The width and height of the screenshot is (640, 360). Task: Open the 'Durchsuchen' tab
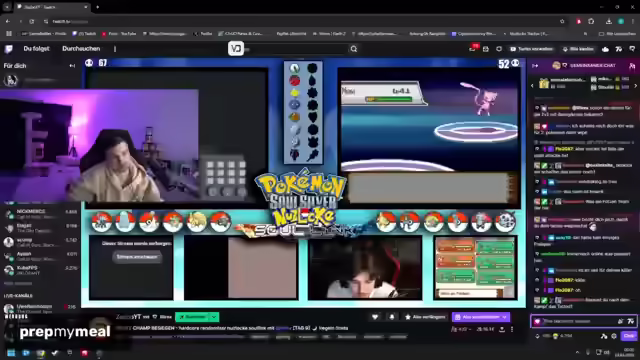[81, 49]
